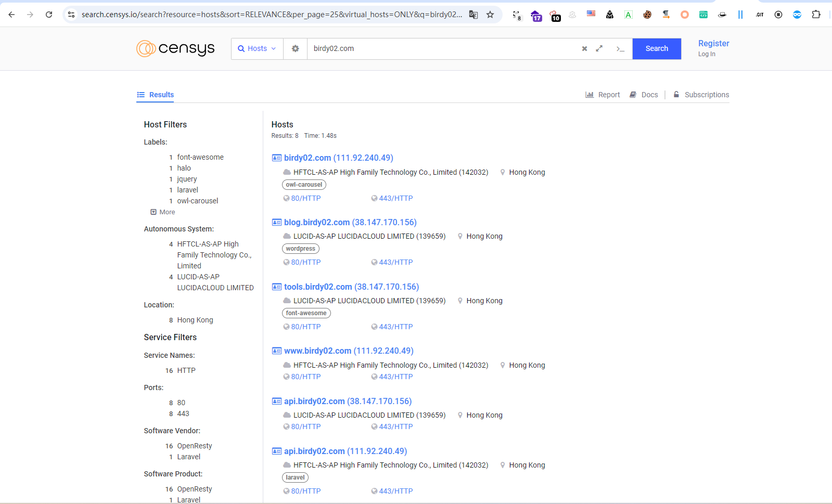Viewport: 832px width, 504px height.
Task: Click the Register link
Action: (713, 43)
